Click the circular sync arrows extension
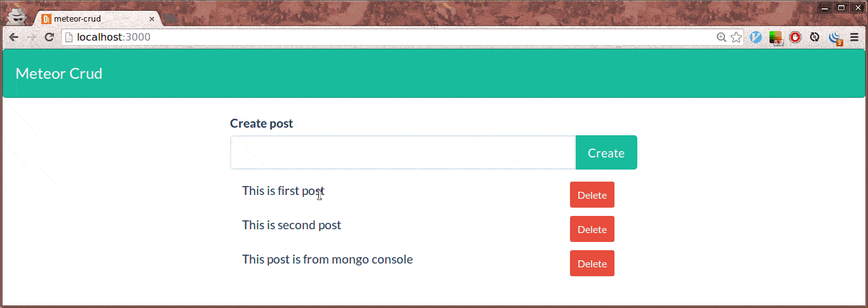Screen dimensions: 868x308 (815, 37)
